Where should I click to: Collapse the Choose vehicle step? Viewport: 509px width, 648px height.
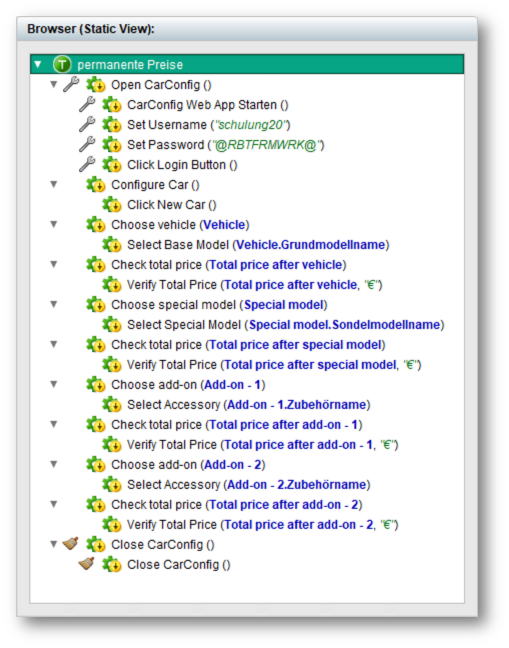tap(54, 224)
